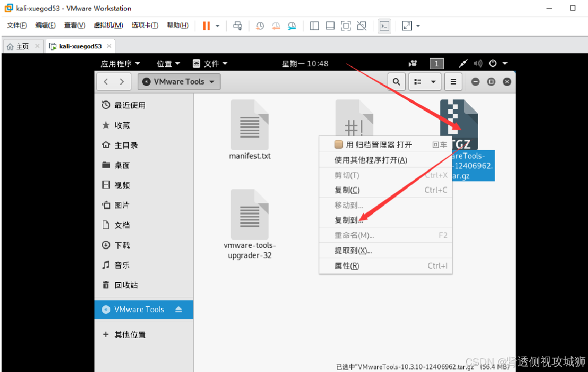
Task: Choose 用 归档管理器 打开
Action: (x=386, y=145)
